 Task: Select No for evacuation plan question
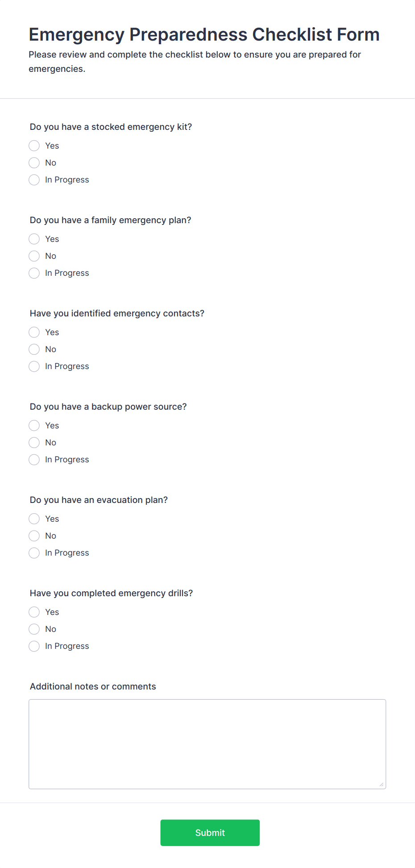34,536
